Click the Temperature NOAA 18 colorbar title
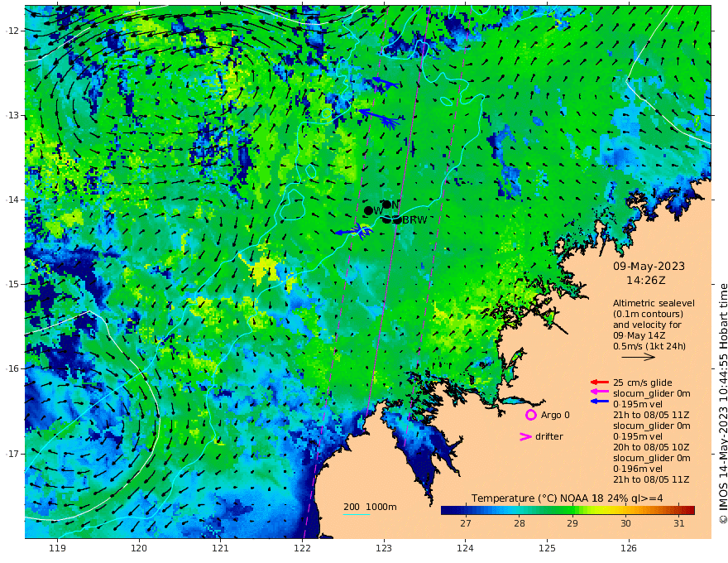Image resolution: width=728 pixels, height=563 pixels. coord(568,498)
